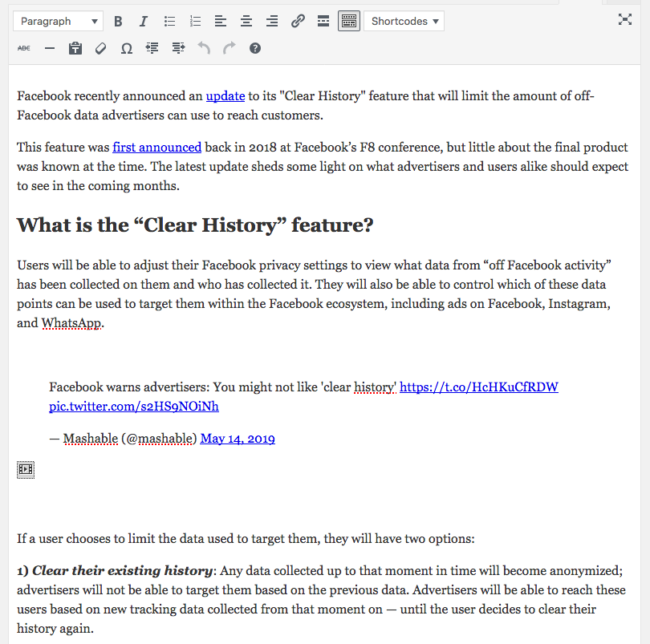
Task: Click the word 'Mashable' in the tweet credit
Action: click(x=91, y=439)
